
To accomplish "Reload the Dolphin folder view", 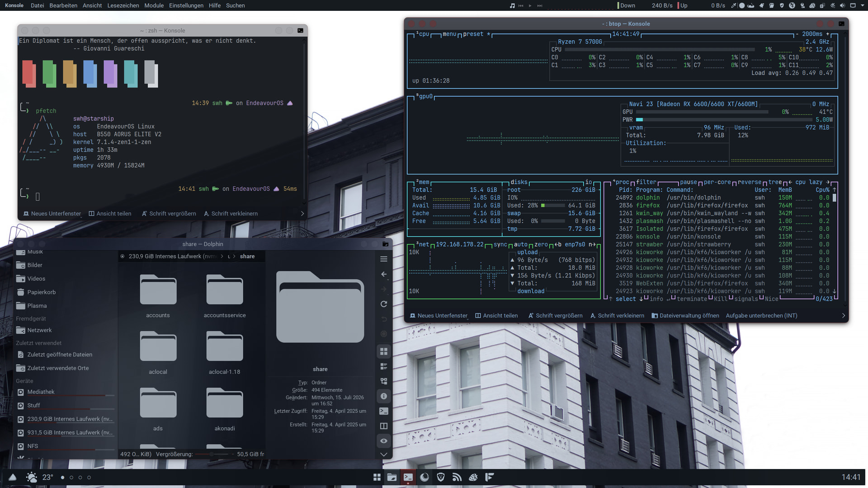I will pos(384,304).
